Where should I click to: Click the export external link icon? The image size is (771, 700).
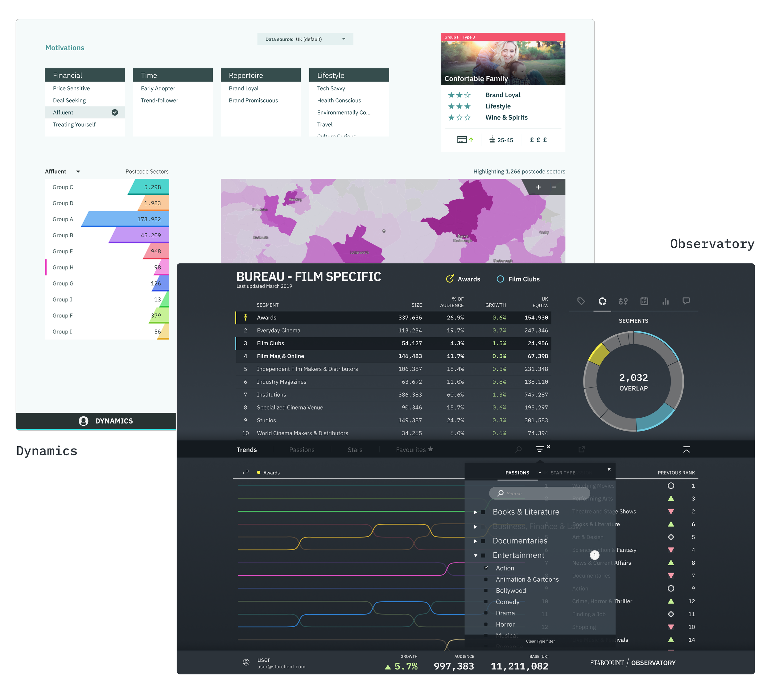tap(581, 450)
